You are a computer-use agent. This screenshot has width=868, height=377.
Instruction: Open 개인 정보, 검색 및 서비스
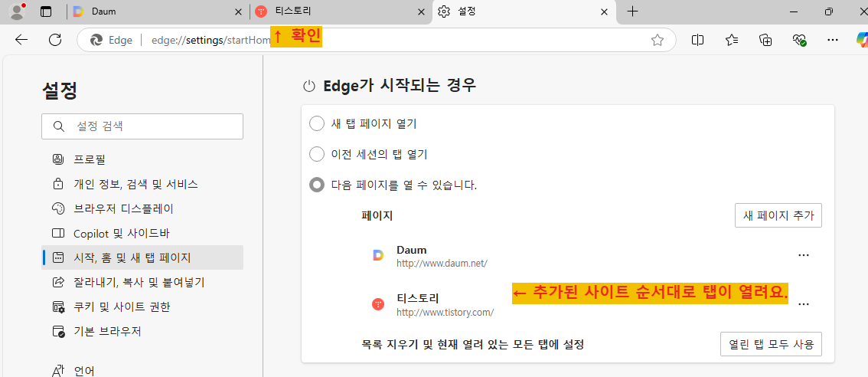(142, 184)
